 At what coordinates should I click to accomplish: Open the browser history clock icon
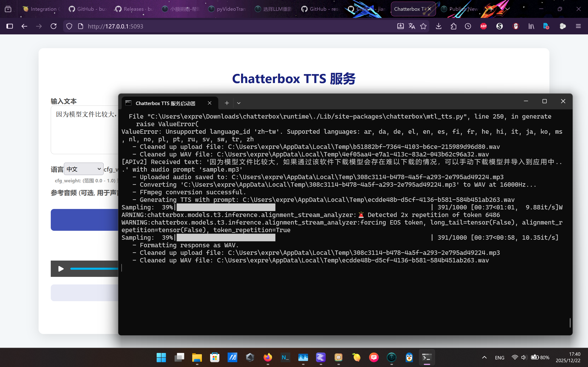[x=468, y=26]
